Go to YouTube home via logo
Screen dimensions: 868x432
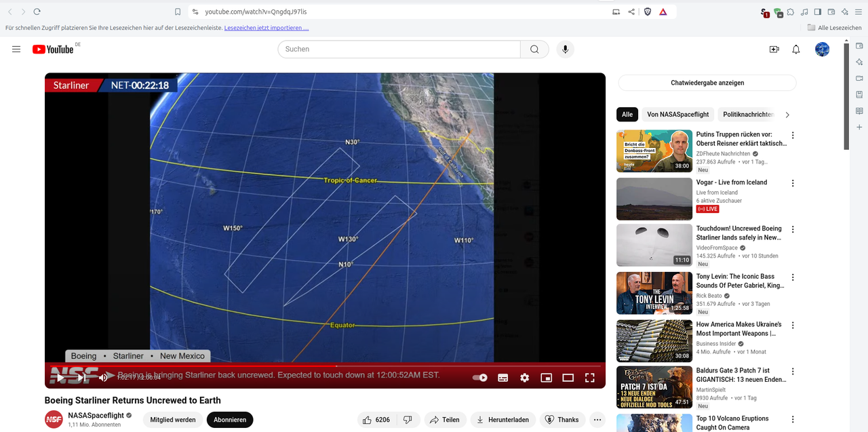(53, 50)
